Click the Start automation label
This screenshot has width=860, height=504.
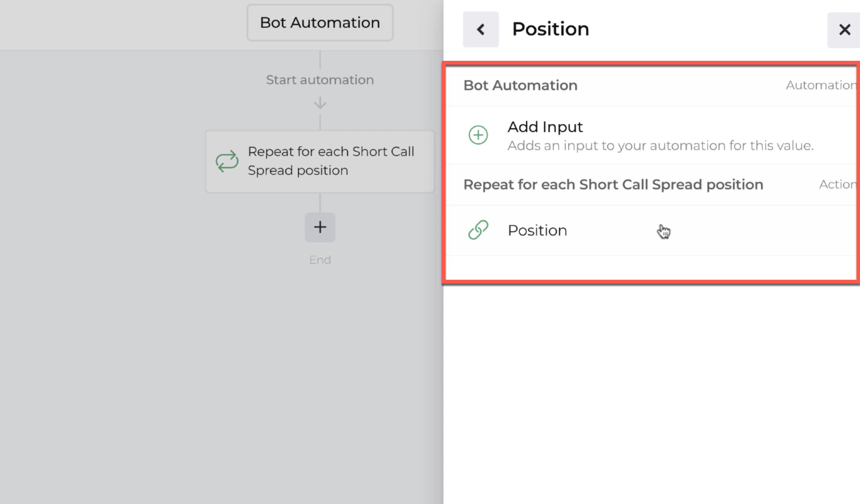point(320,80)
